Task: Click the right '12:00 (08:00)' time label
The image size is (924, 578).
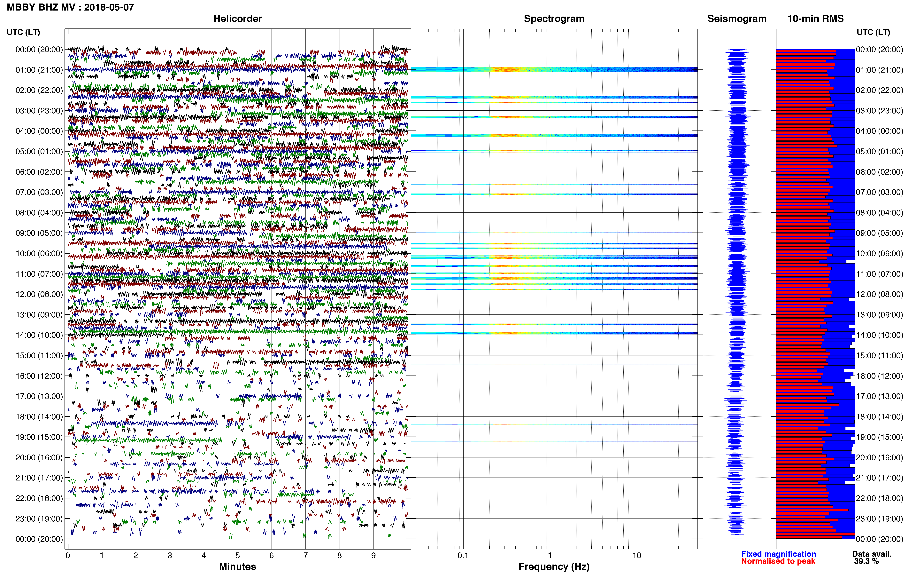Action: coord(879,294)
